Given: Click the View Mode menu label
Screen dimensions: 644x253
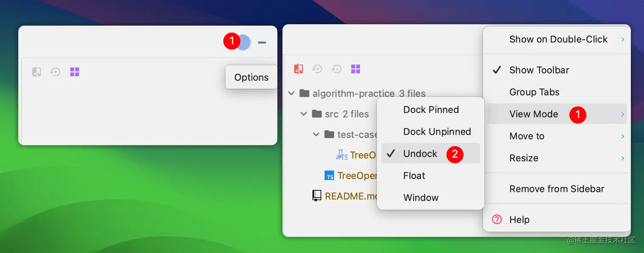Looking at the screenshot, I should click(x=534, y=114).
